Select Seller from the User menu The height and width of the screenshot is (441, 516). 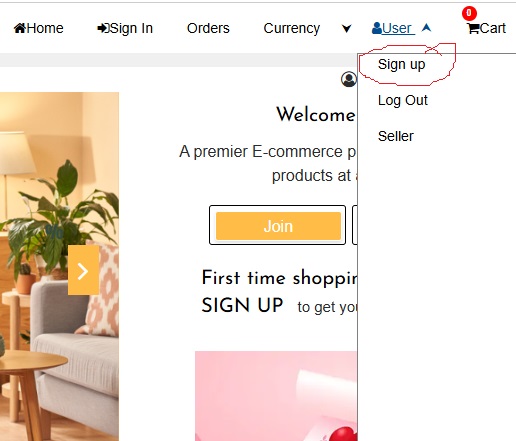(396, 136)
